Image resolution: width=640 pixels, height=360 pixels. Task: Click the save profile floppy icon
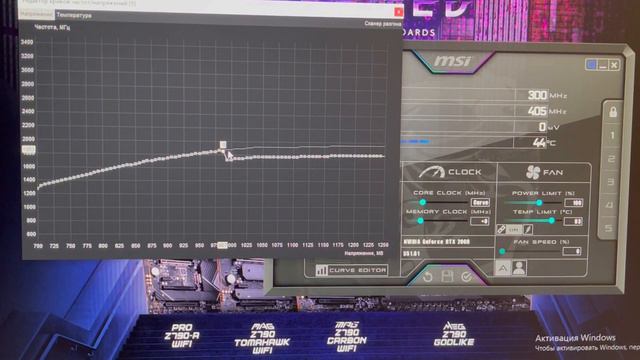point(447,277)
